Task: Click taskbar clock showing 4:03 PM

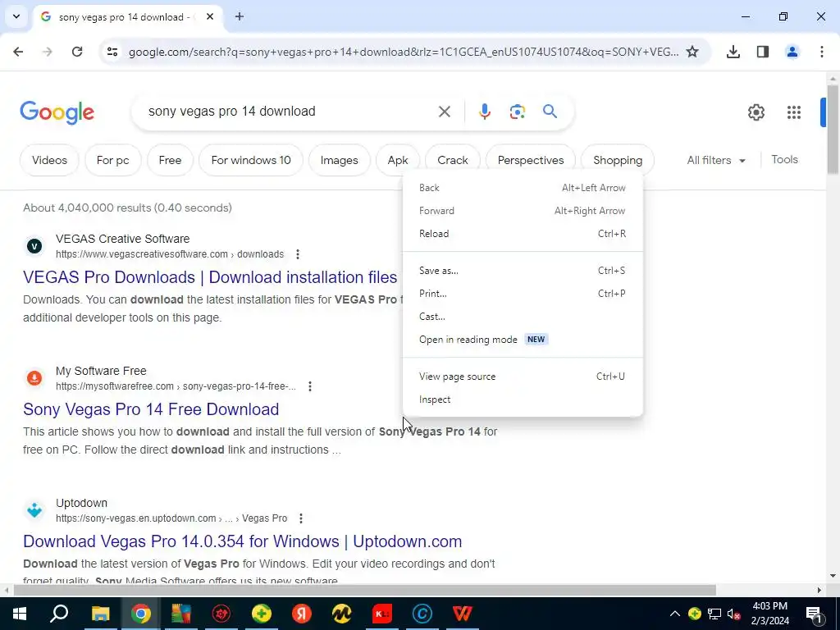Action: point(769,614)
